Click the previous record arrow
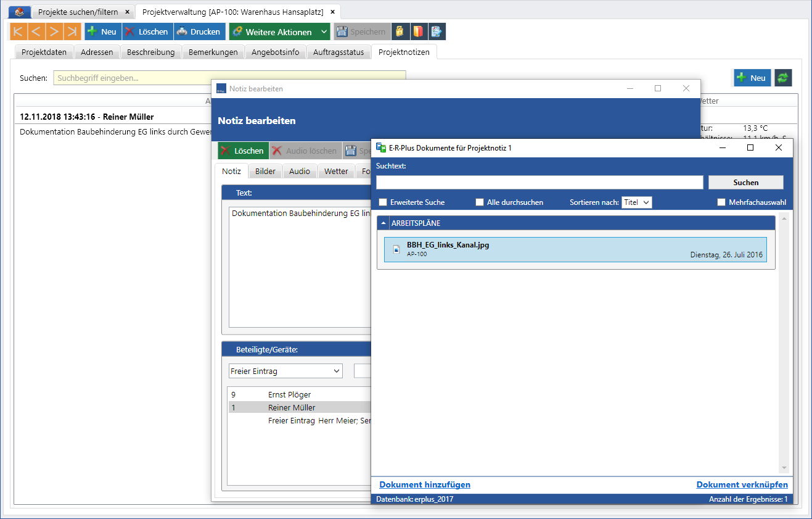Viewport: 812px width, 519px height. [x=36, y=32]
